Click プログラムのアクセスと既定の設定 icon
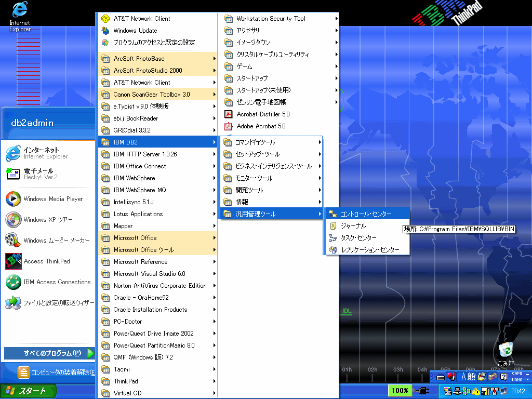 point(105,43)
